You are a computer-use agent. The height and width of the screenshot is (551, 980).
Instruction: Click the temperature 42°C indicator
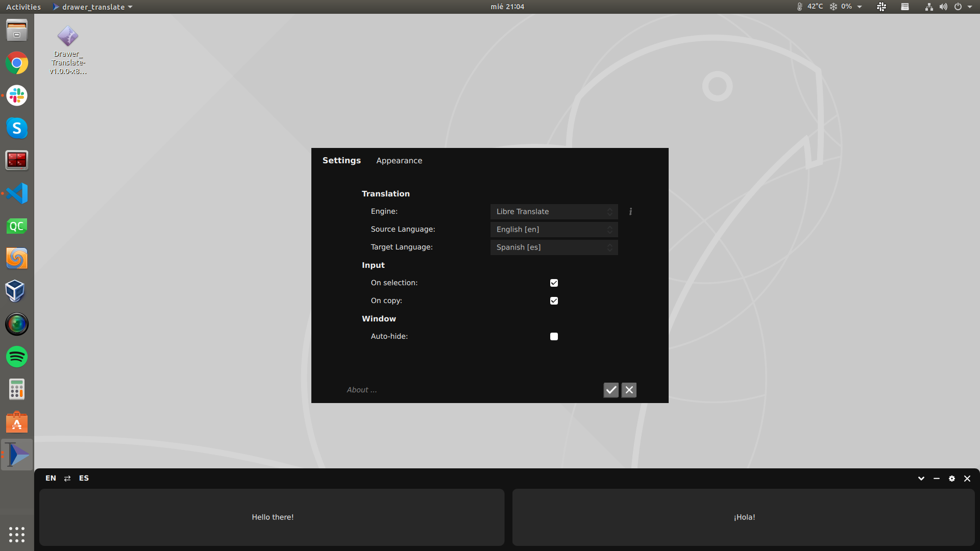[x=810, y=7]
